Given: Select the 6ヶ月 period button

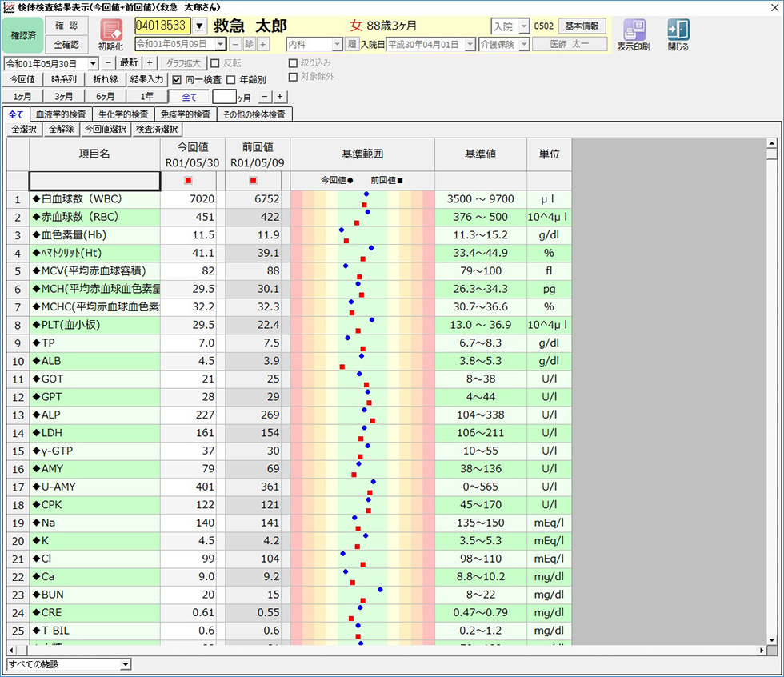Looking at the screenshot, I should tap(105, 97).
